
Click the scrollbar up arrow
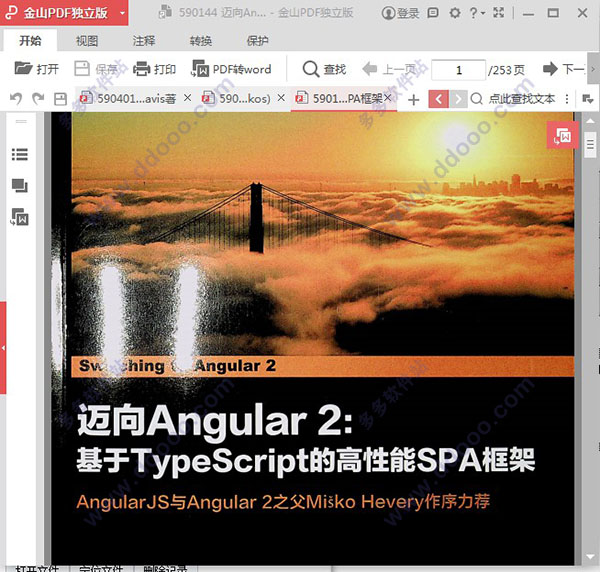tap(590, 121)
